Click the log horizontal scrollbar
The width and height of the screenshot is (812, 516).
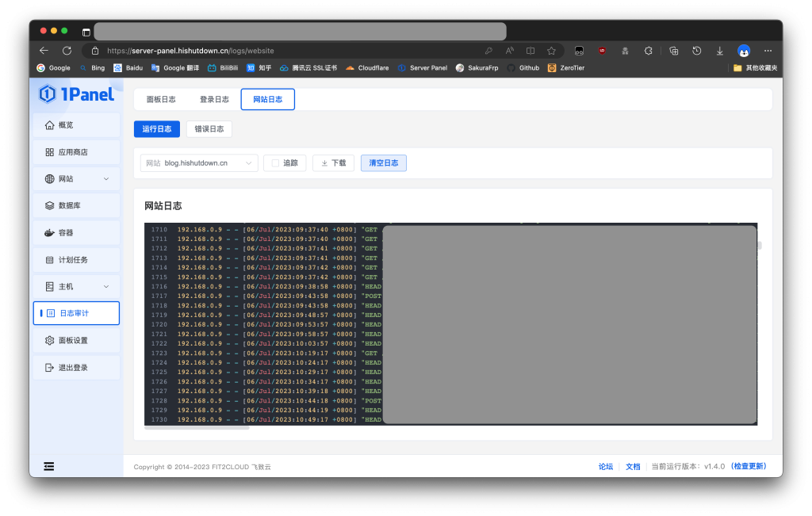pos(198,427)
